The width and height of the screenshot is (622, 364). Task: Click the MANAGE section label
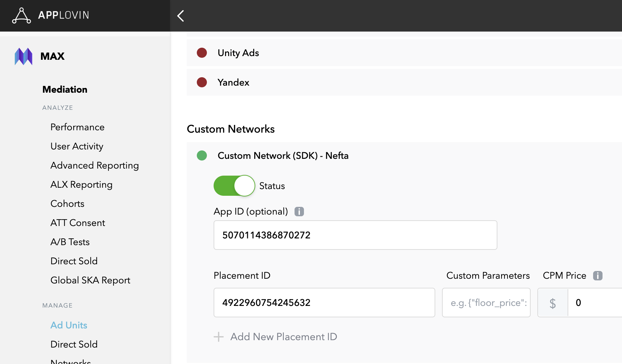pyautogui.click(x=57, y=305)
